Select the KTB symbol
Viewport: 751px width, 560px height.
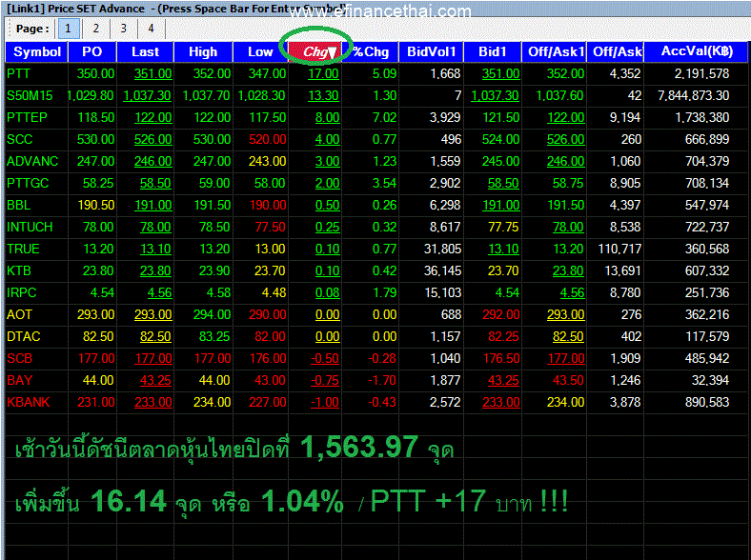point(19,271)
